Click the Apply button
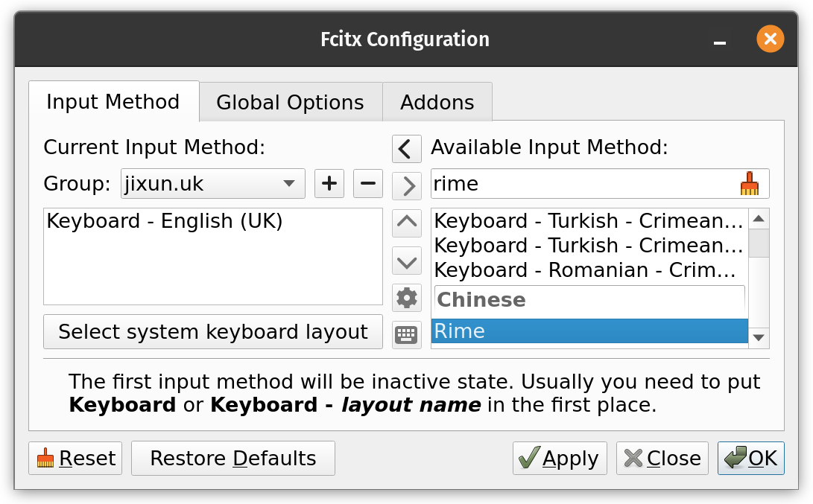 [560, 459]
